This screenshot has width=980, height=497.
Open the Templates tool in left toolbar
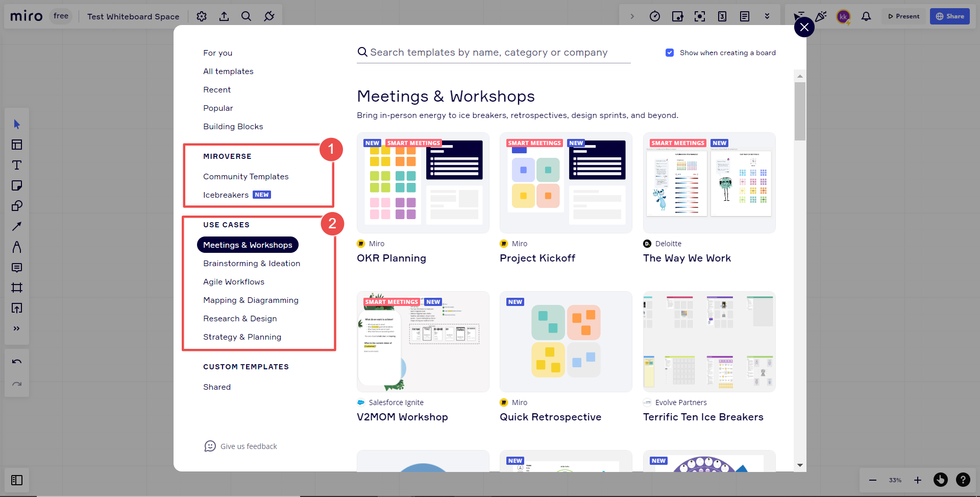point(17,145)
